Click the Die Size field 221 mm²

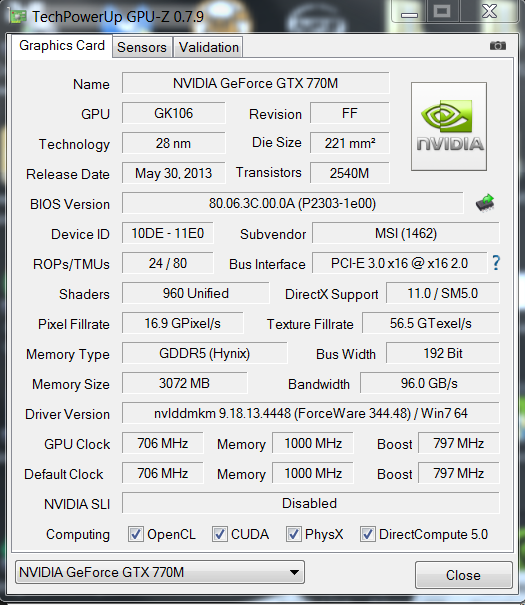pos(349,143)
